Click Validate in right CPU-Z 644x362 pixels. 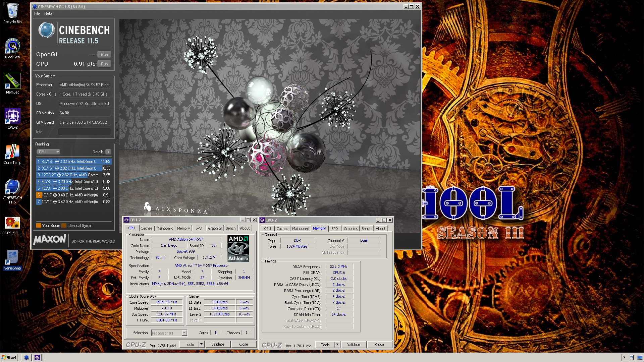[354, 345]
